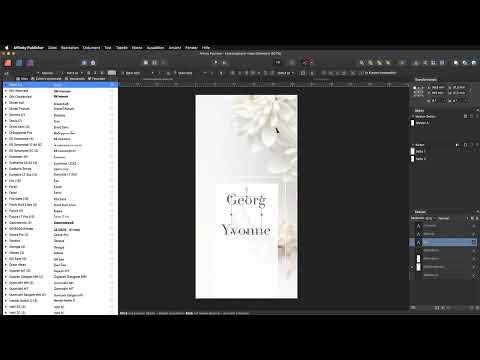
Task: Expand the DIN Condensed font family
Action: [x=5, y=97]
